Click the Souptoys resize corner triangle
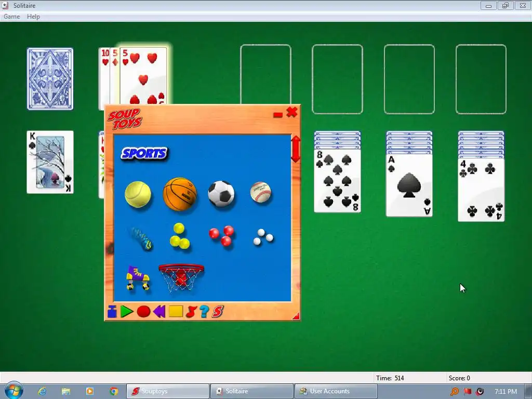532x399 pixels. [296, 316]
